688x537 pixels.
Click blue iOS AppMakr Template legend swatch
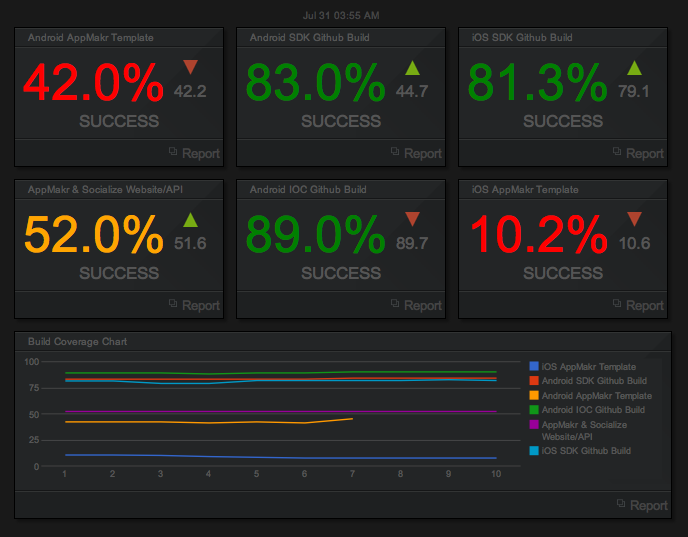coord(533,367)
